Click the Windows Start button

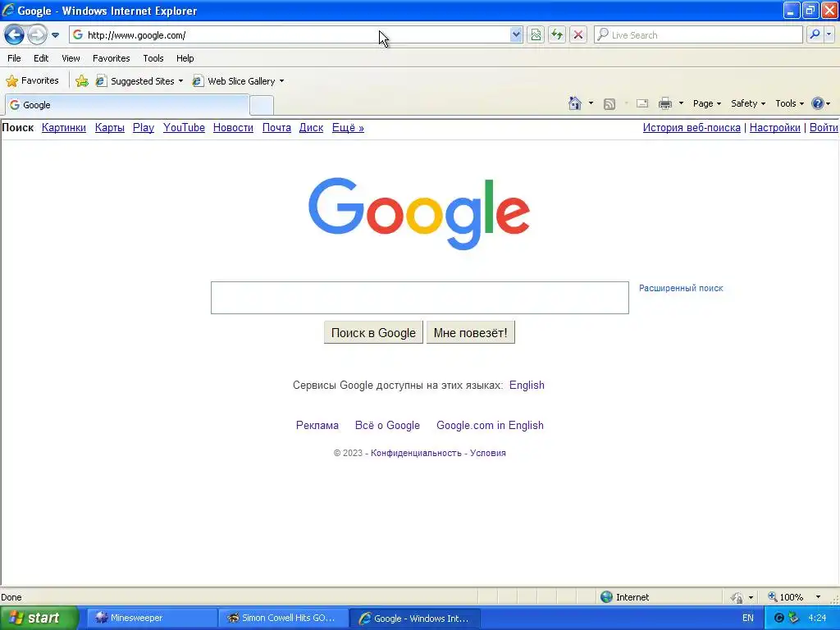pos(39,618)
